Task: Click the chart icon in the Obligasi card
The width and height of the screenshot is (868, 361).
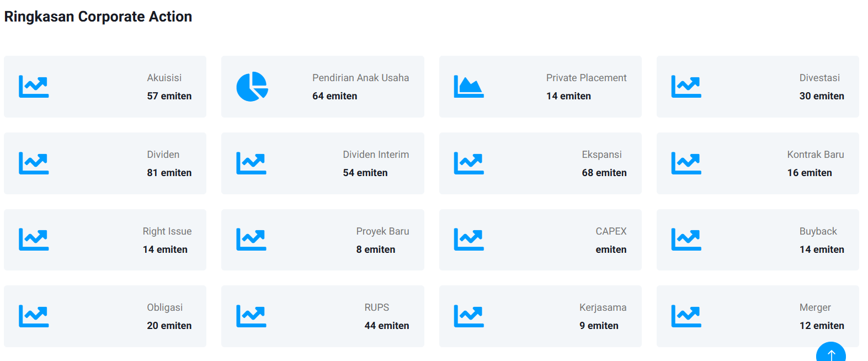Action: tap(34, 316)
